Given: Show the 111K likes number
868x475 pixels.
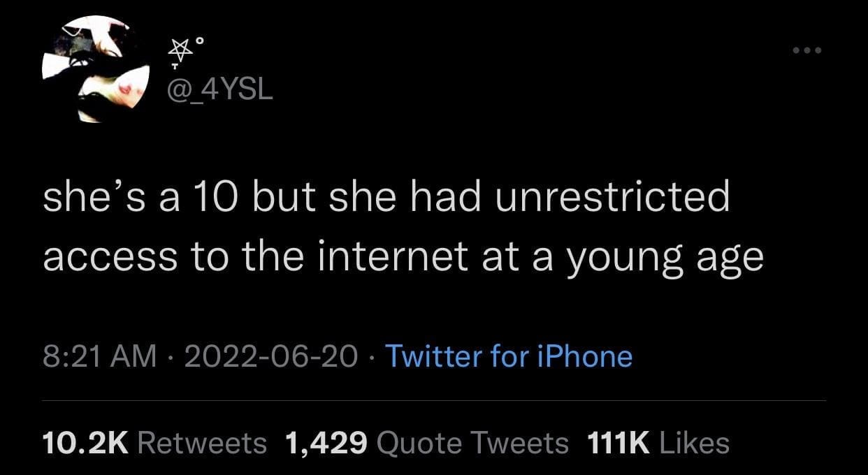Looking at the screenshot, I should pyautogui.click(x=617, y=442).
